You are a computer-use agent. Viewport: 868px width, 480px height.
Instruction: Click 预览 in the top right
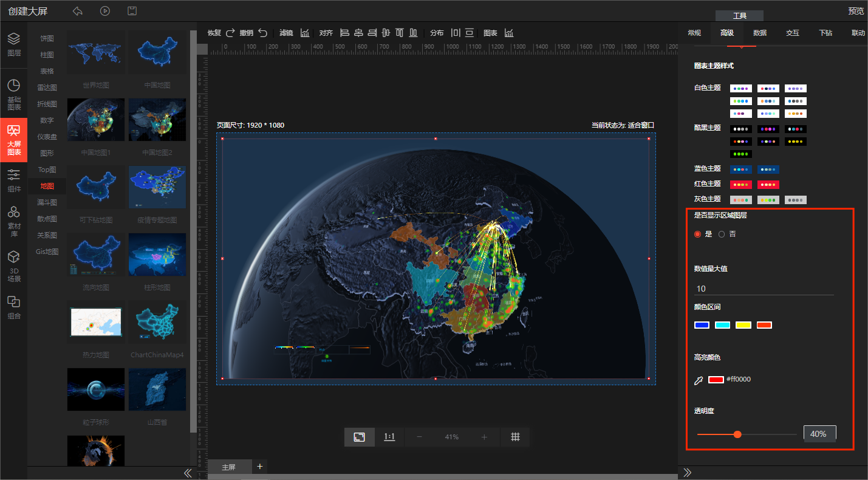(856, 11)
